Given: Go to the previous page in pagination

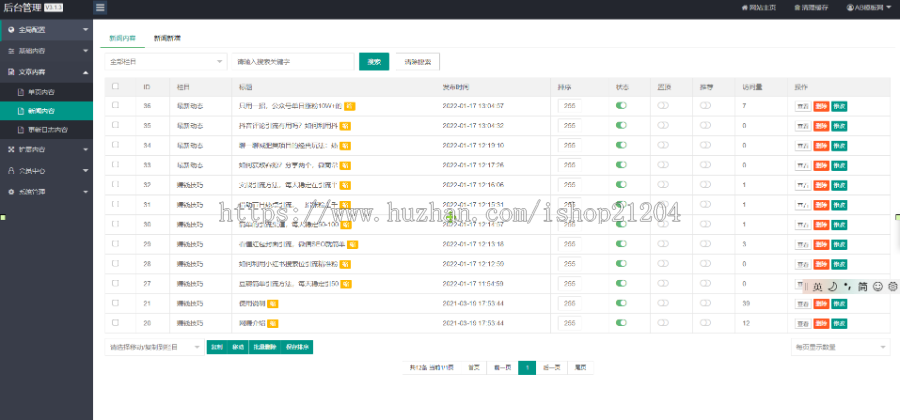Looking at the screenshot, I should coord(502,368).
